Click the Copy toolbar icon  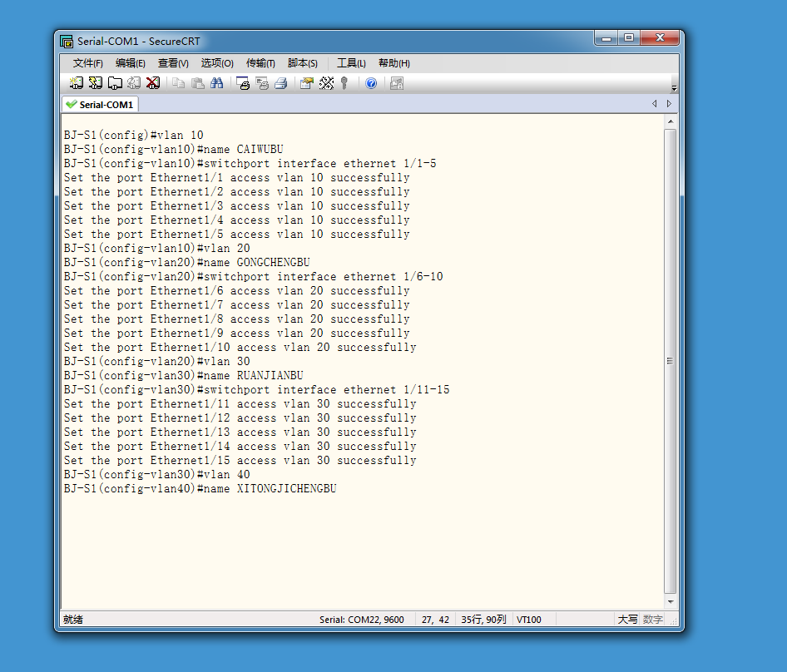coord(178,83)
